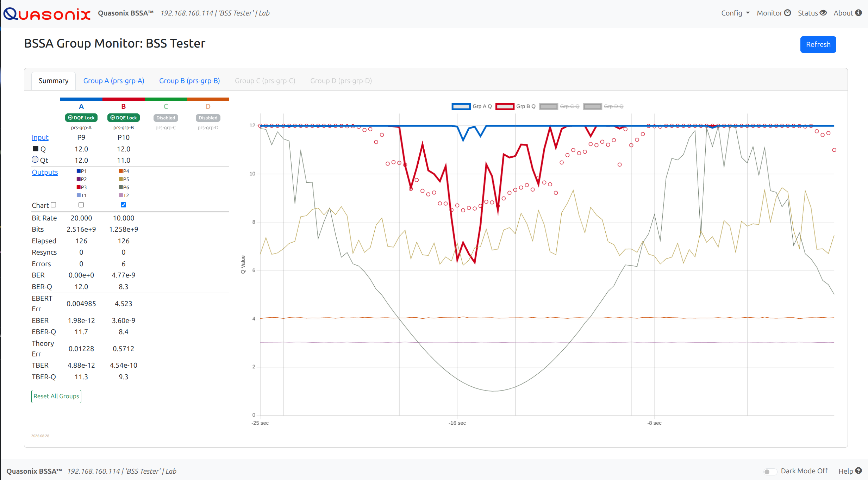Switch to Group B (prs-grp-B) tab
868x480 pixels.
pos(189,81)
